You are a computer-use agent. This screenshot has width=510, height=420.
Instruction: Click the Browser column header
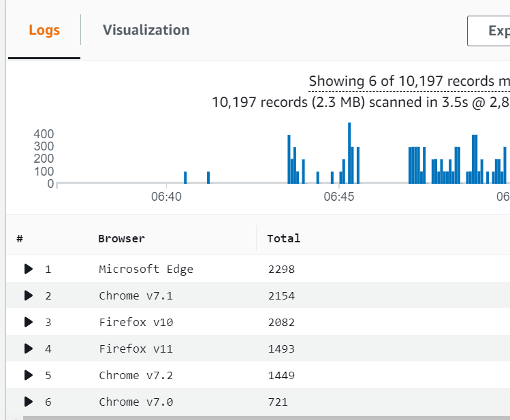click(x=121, y=239)
